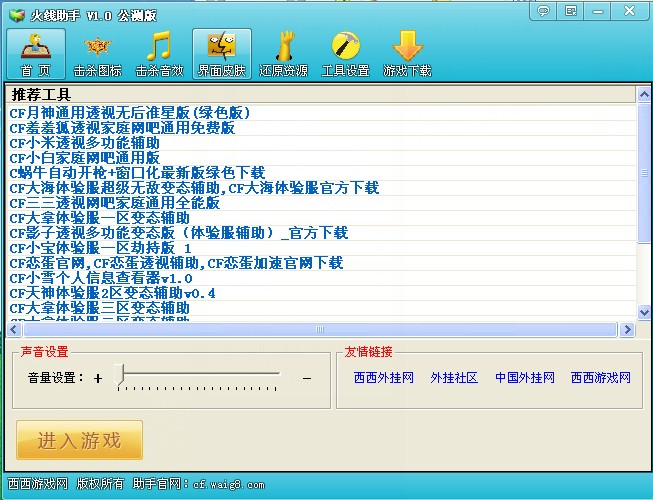653x500 pixels.
Task: Click the feedback speech bubble icon in title bar
Action: pos(543,11)
